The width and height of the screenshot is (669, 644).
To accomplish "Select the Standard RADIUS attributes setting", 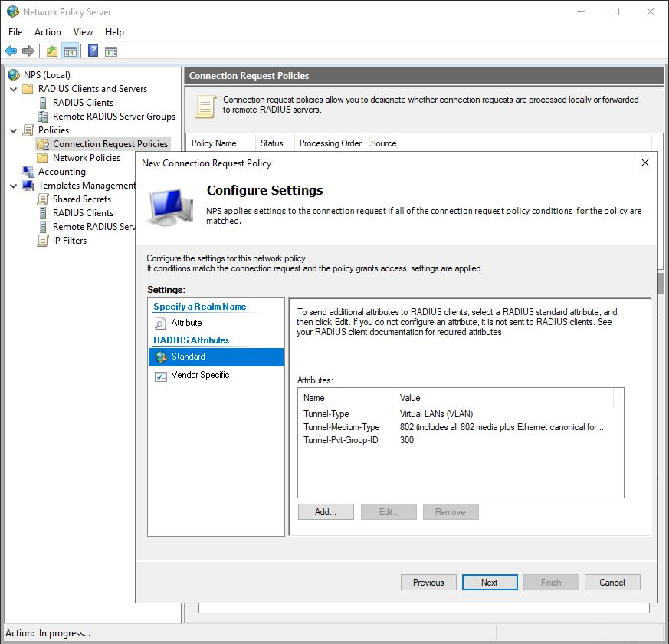I will click(216, 356).
